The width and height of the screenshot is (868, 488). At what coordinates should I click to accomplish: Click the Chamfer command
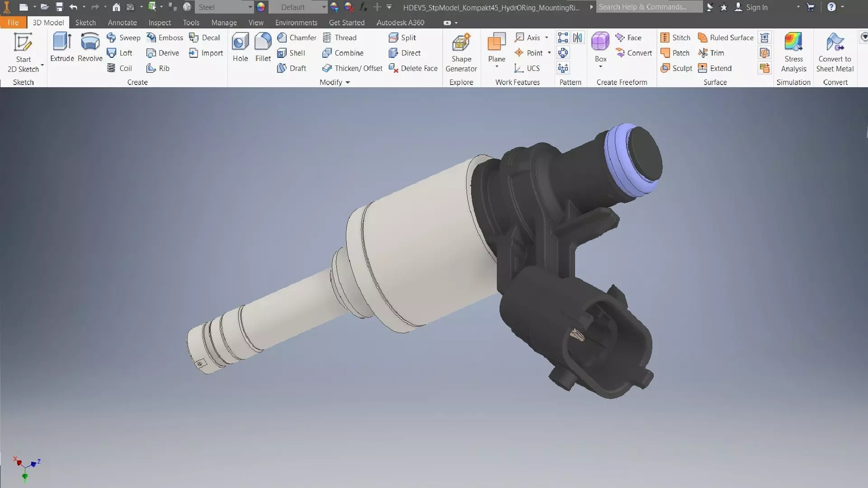297,38
